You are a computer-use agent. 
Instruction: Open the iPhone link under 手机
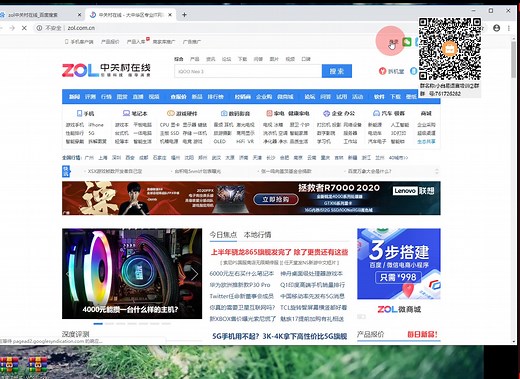(x=96, y=125)
